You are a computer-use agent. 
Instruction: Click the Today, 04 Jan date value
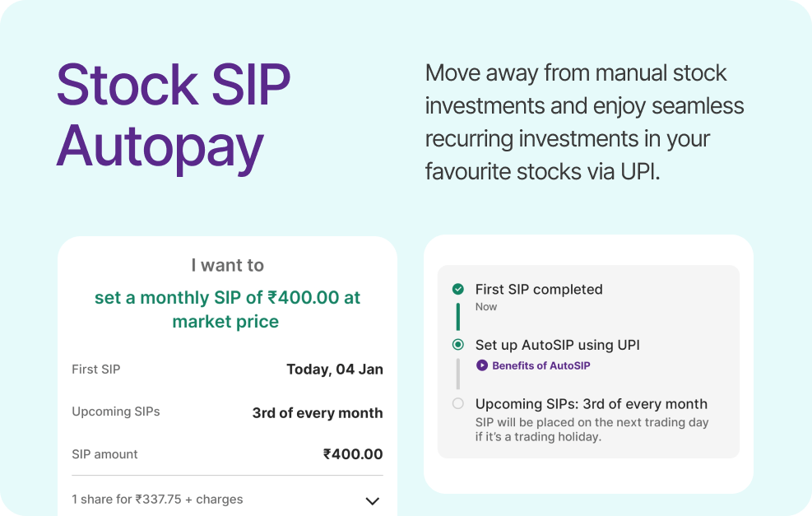pyautogui.click(x=334, y=370)
